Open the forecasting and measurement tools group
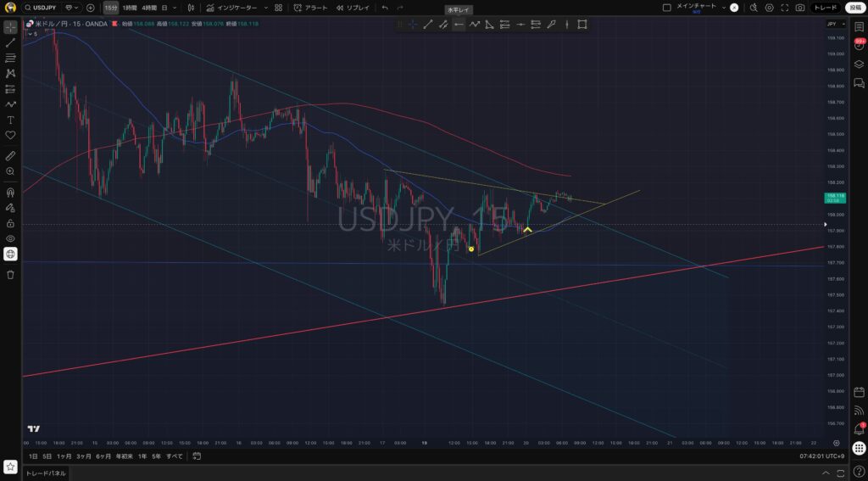Image resolution: width=868 pixels, height=481 pixels. pos(10,89)
